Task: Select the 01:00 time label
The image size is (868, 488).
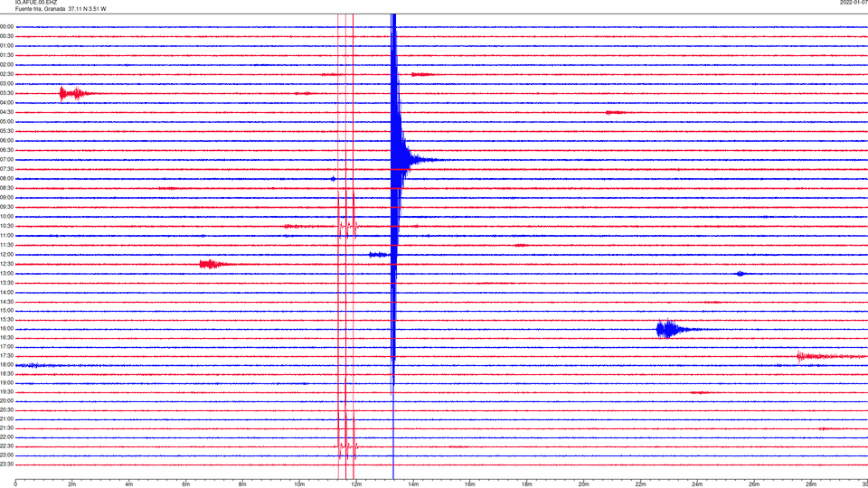Action: pyautogui.click(x=6, y=46)
